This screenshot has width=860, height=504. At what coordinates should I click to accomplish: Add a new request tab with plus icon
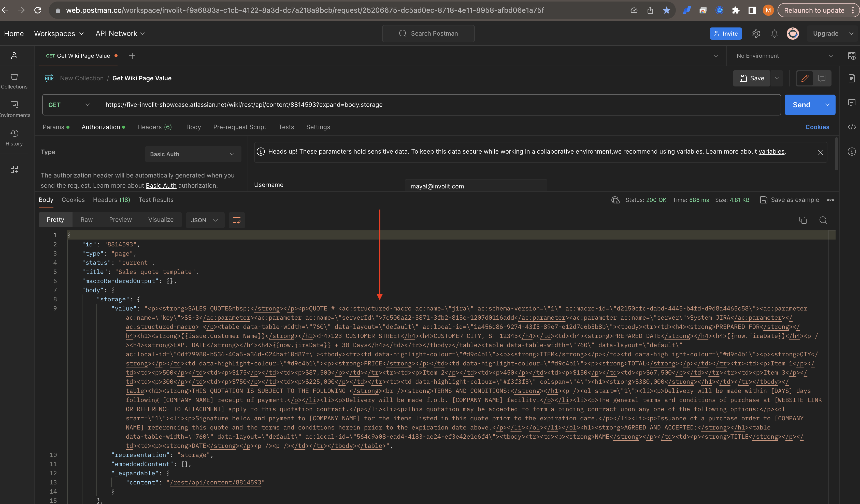click(132, 56)
